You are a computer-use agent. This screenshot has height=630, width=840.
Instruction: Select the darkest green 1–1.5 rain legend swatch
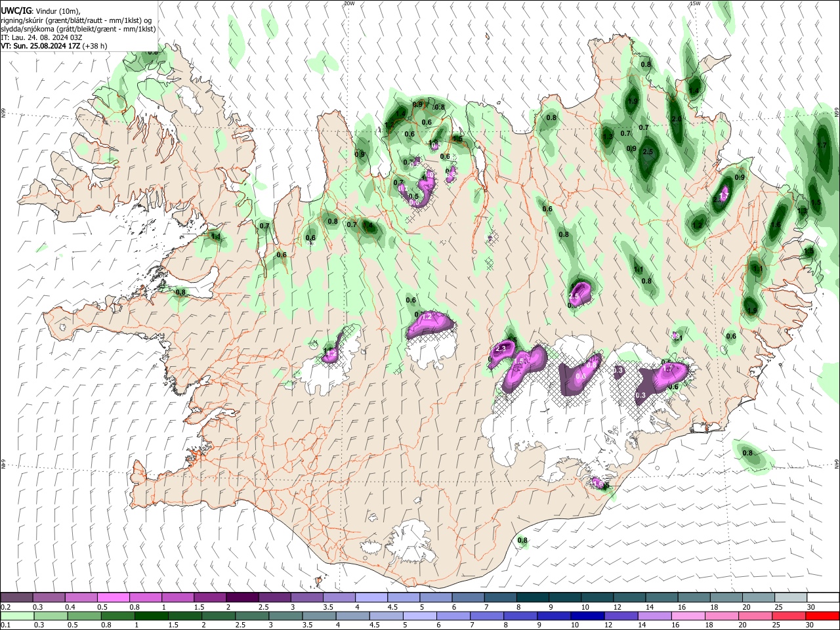pos(152,616)
